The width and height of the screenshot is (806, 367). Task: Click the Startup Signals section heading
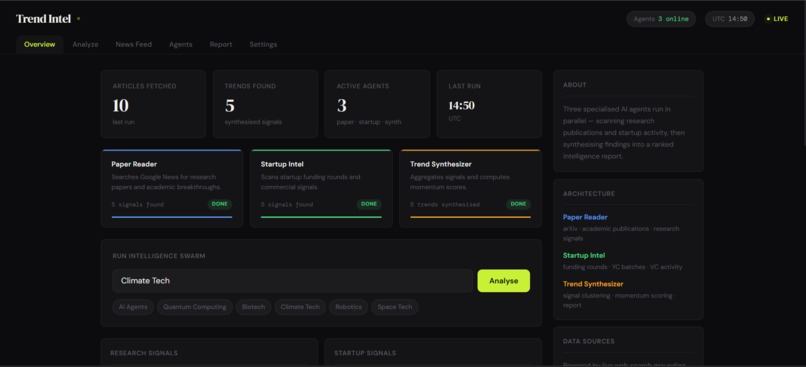365,353
